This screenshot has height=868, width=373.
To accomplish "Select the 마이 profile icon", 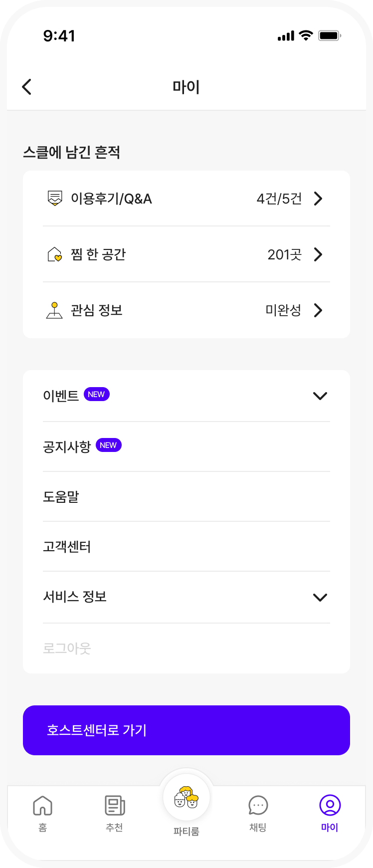I will click(x=330, y=805).
